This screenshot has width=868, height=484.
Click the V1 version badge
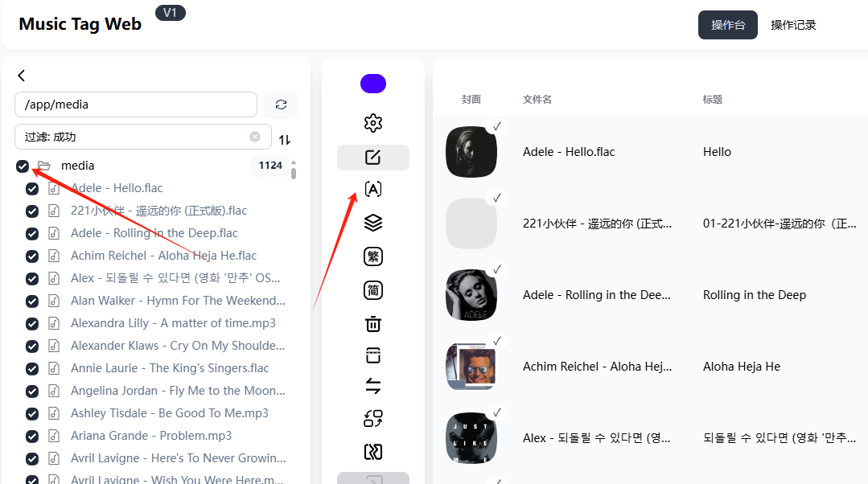pyautogui.click(x=170, y=13)
